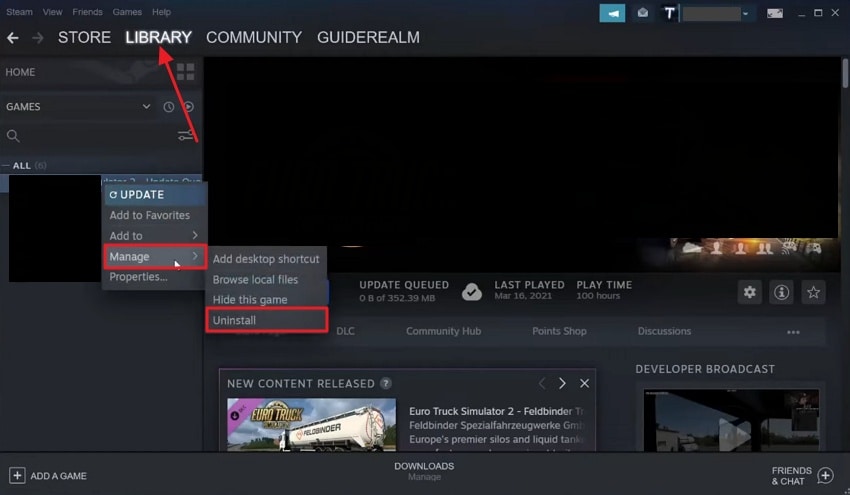The width and height of the screenshot is (850, 495).
Task: Open DOWNLOADS Manage
Action: pyautogui.click(x=424, y=471)
